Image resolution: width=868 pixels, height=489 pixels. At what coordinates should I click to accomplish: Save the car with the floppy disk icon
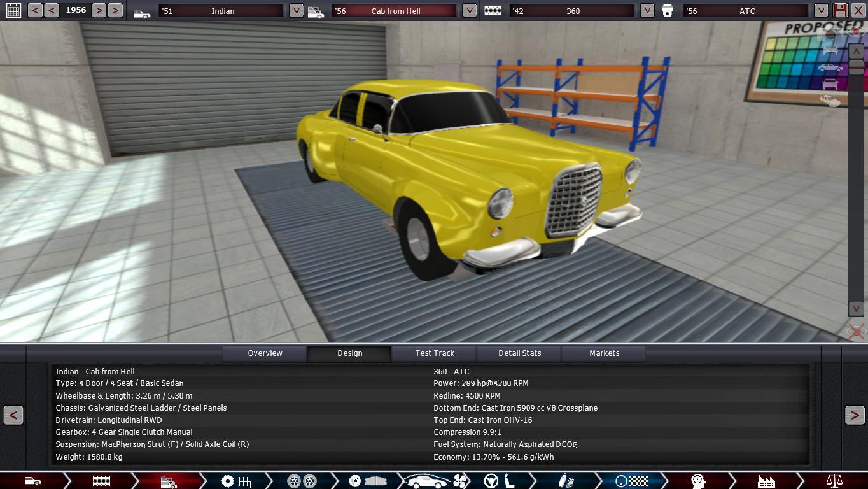(x=840, y=10)
